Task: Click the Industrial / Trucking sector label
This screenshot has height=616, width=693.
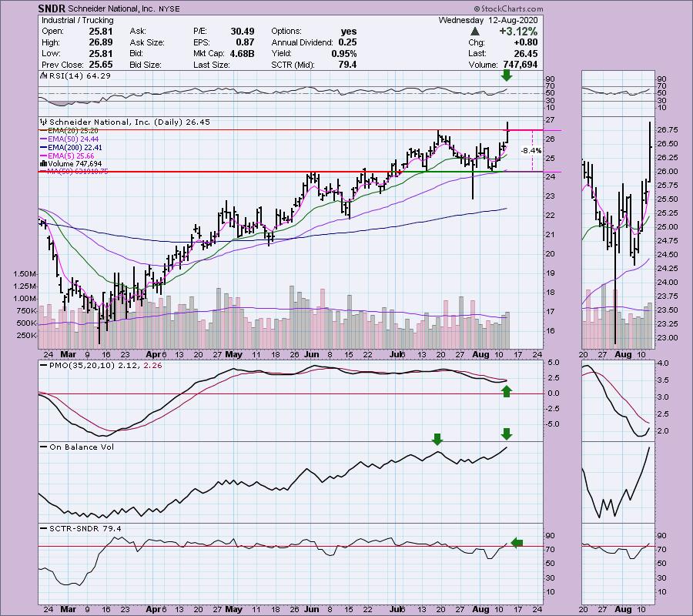Action: 77,20
